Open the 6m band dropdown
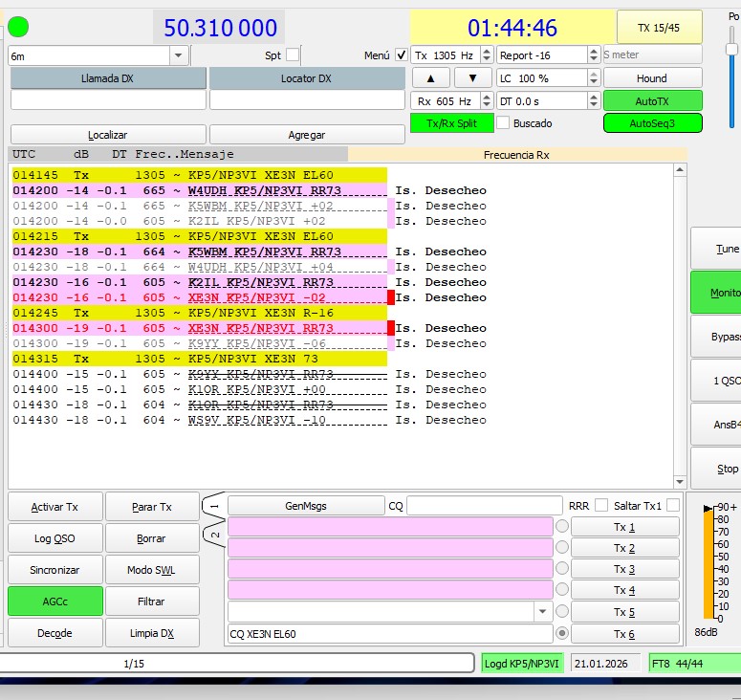The height and width of the screenshot is (700, 741). point(178,56)
